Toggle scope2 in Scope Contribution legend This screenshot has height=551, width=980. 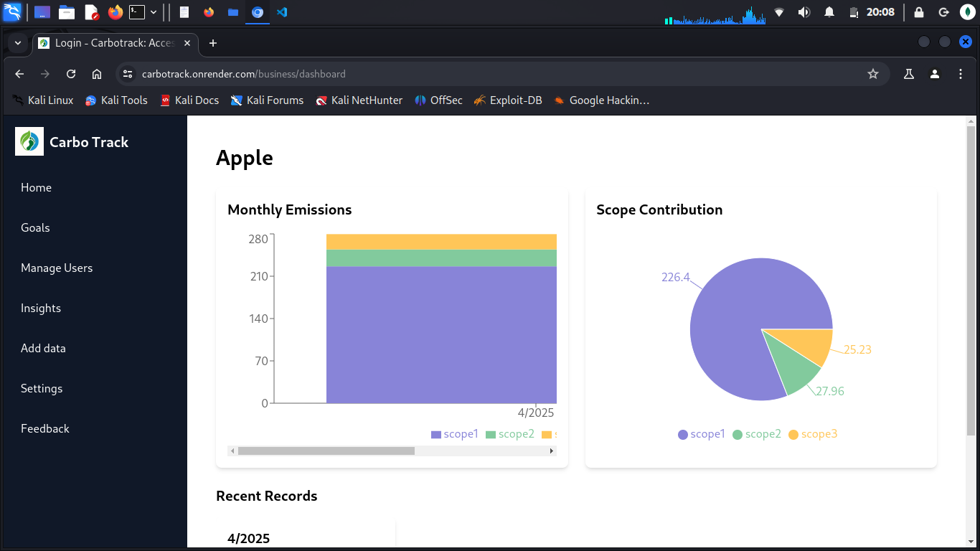pos(757,434)
